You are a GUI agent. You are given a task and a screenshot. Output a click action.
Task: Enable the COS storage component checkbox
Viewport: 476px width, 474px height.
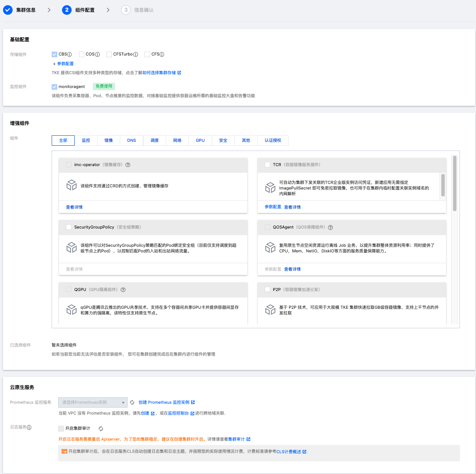pos(82,55)
